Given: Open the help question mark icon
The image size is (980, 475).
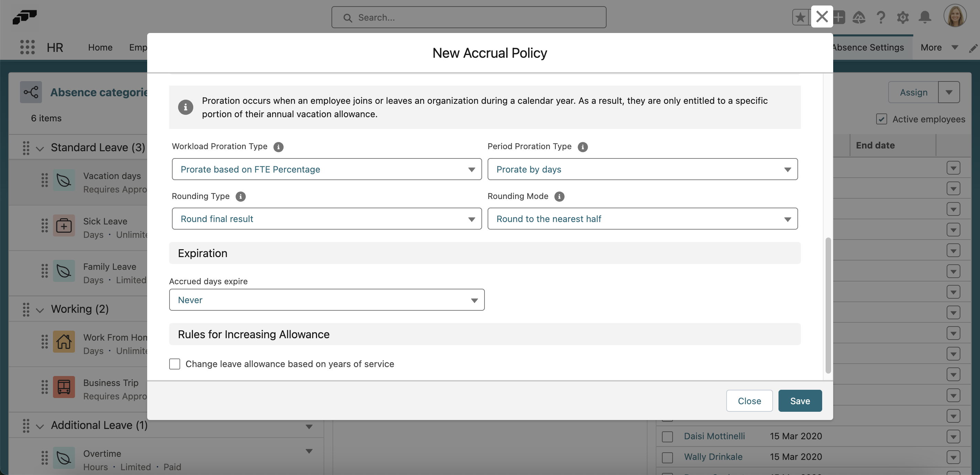Looking at the screenshot, I should (881, 17).
